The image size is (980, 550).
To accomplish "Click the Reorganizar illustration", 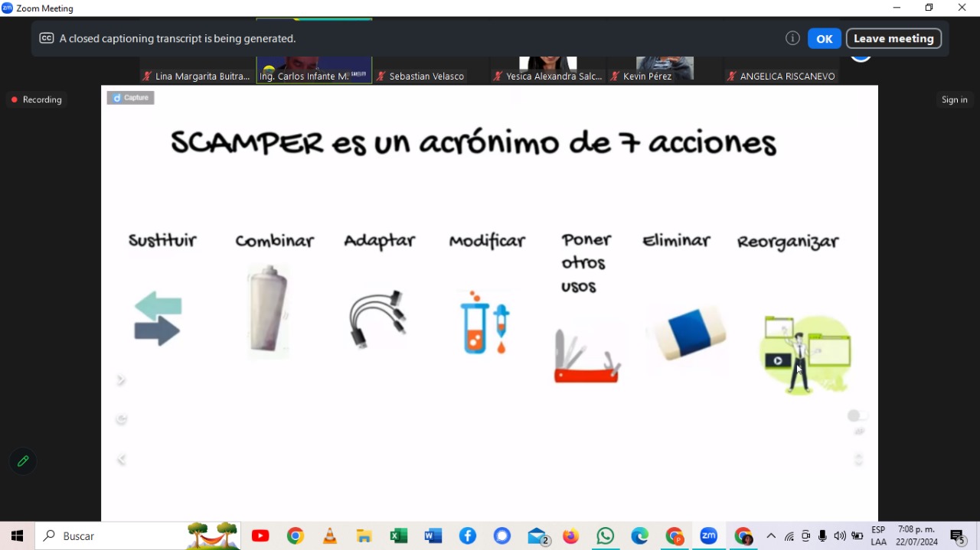I will (805, 353).
